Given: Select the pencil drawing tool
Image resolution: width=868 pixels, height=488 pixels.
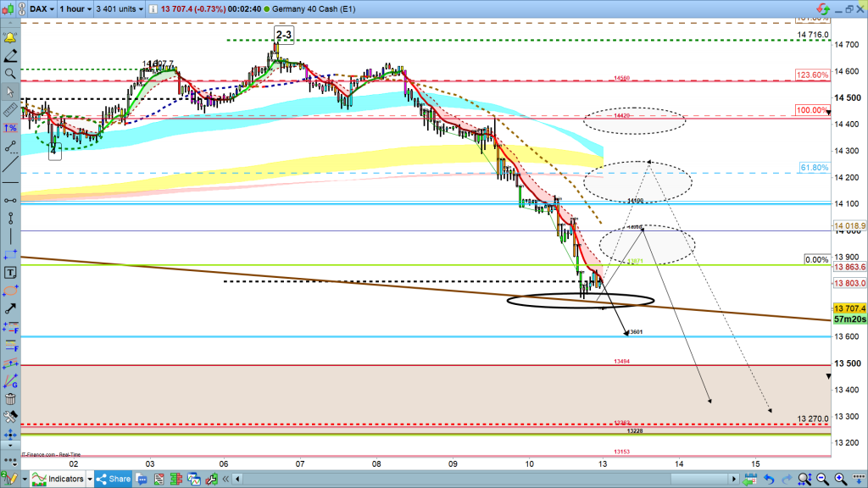Looking at the screenshot, I should (10, 57).
